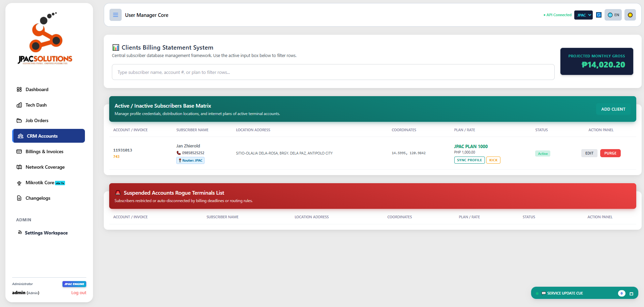The height and width of the screenshot is (307, 644).
Task: Click subscriber name Jan Zhierold
Action: click(x=188, y=146)
